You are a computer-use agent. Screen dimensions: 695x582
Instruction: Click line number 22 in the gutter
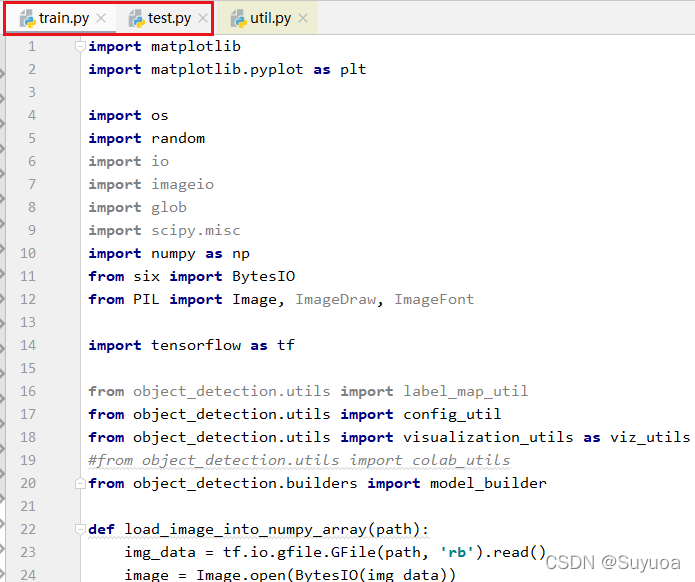[x=28, y=529]
